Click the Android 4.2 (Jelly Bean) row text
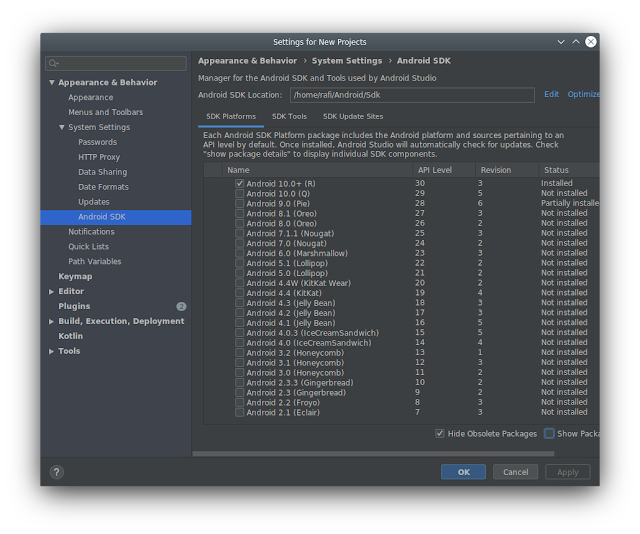 [x=291, y=313]
